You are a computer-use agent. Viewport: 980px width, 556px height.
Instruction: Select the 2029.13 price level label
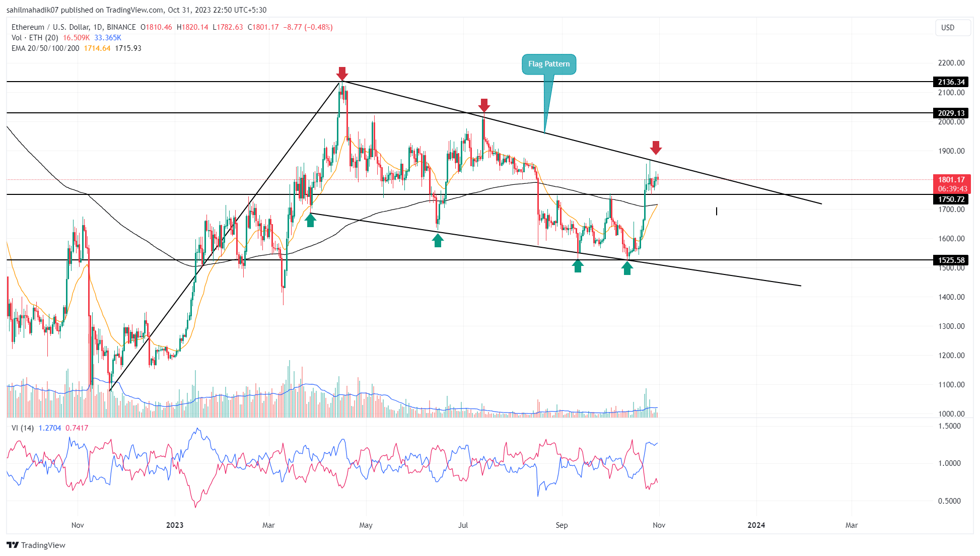point(951,113)
